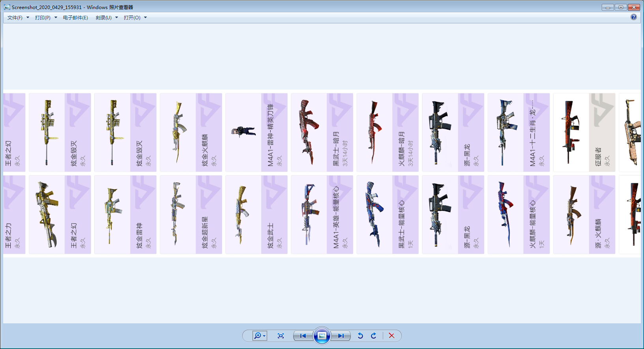The image size is (644, 349).
Task: Minimize the Photo Viewer window
Action: click(x=608, y=7)
